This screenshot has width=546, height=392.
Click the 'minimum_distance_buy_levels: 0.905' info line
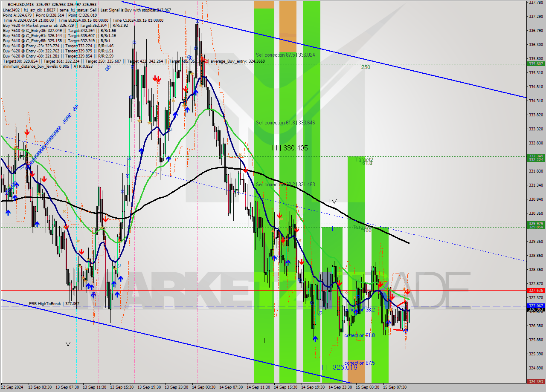47,66
